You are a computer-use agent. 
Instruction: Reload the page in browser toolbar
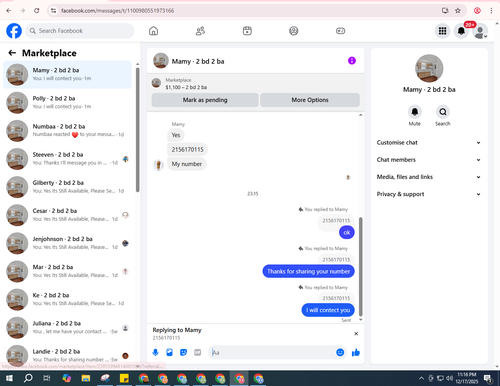[x=37, y=11]
